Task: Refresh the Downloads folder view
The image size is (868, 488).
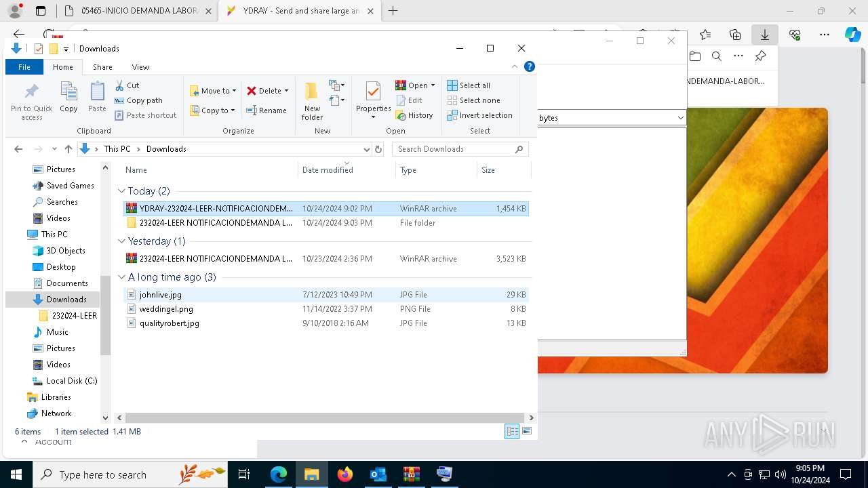Action: [378, 149]
